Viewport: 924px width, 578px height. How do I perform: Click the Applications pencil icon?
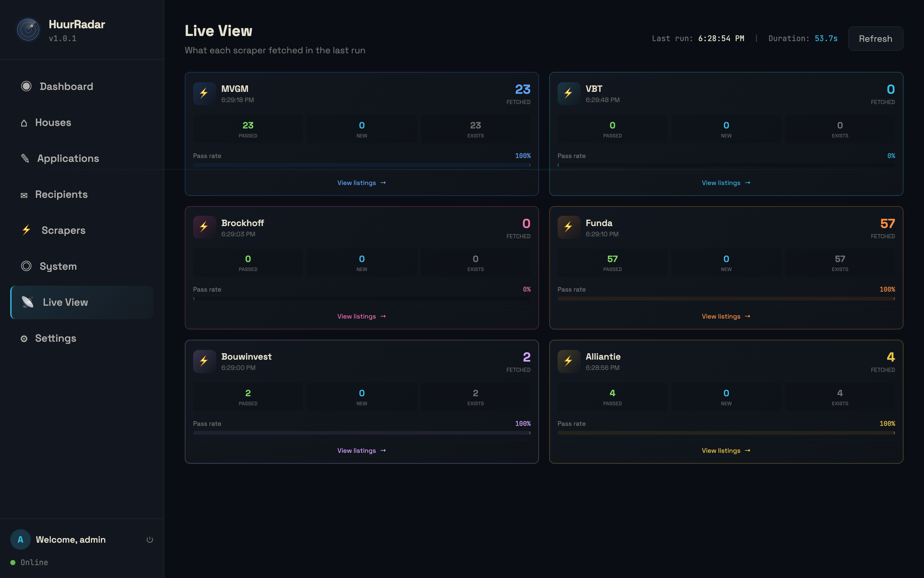25,158
